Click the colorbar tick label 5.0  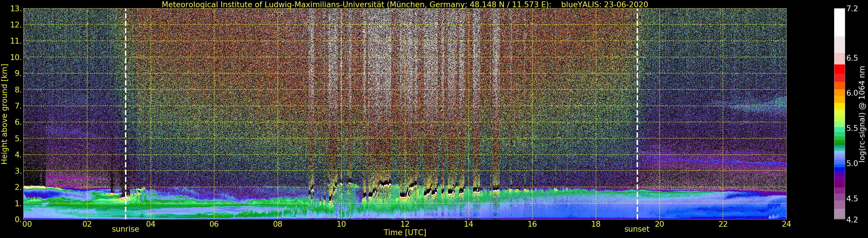(x=852, y=163)
